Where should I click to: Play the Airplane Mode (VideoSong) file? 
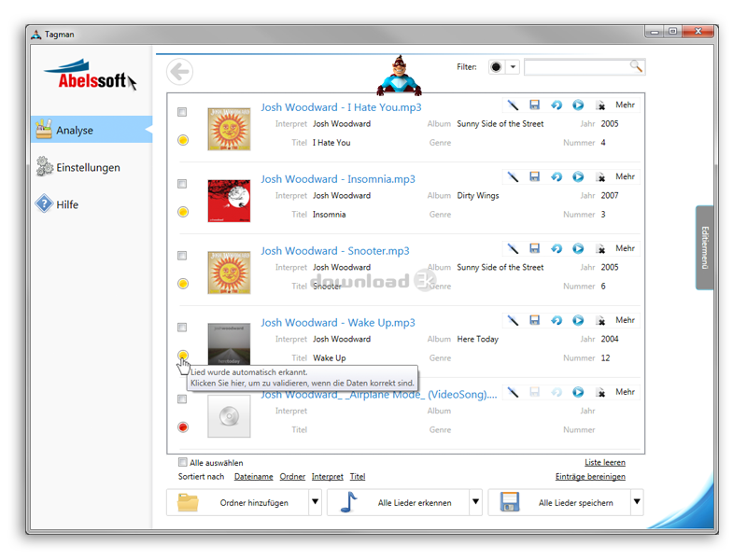coord(578,392)
